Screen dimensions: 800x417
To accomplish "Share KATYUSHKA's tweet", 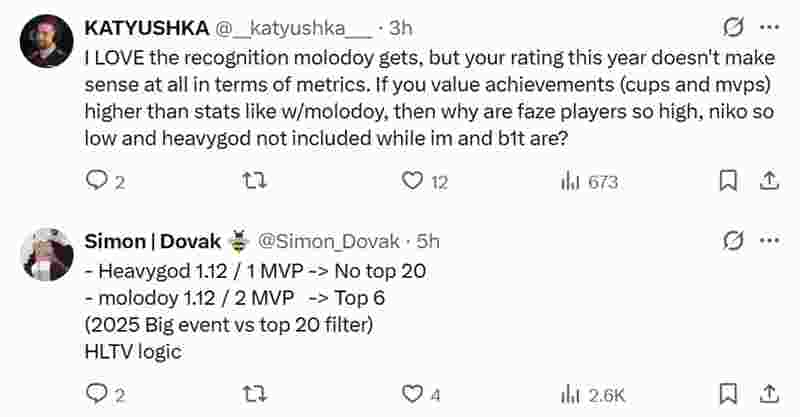I will [x=769, y=181].
